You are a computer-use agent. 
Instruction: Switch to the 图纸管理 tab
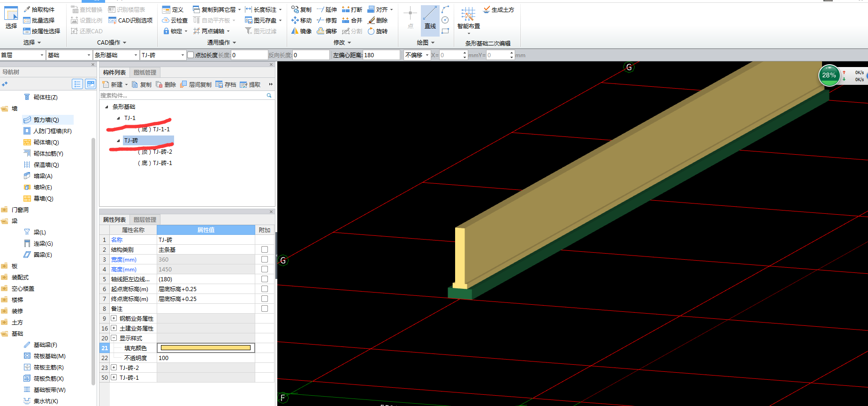pyautogui.click(x=145, y=72)
